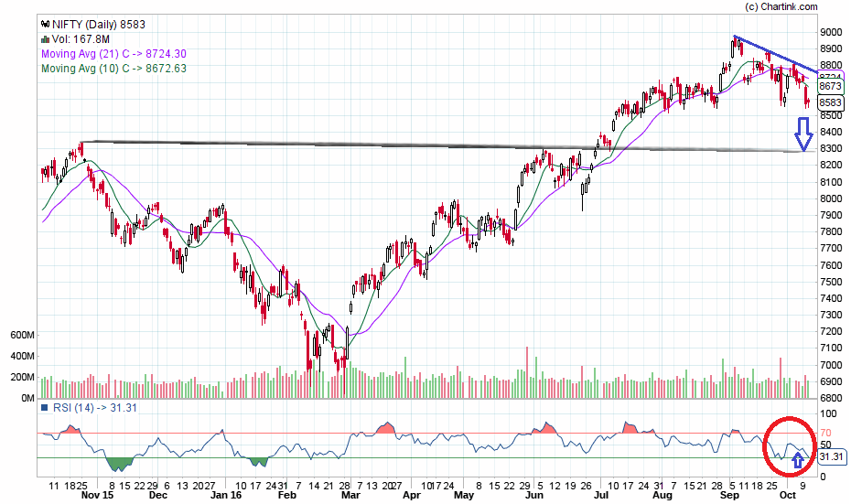Click the May month label on date axis
This screenshot has width=851, height=504.
pyautogui.click(x=464, y=496)
